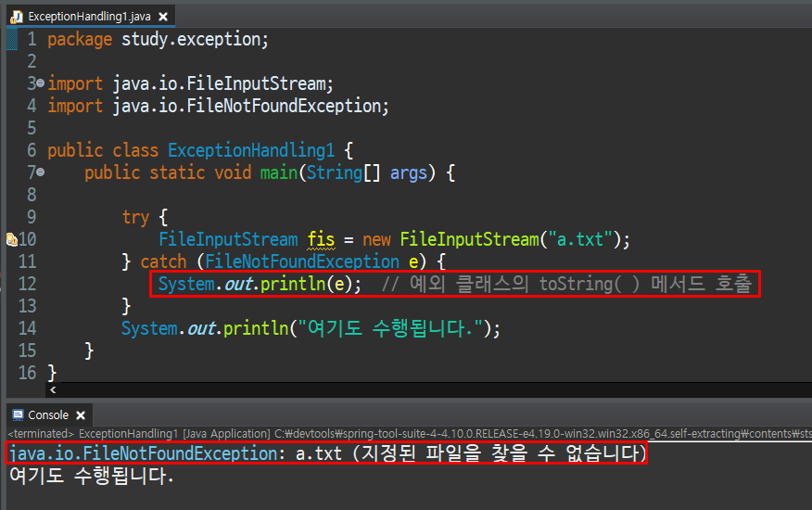
Task: Click 'package' keyword on line 1
Action: [80, 39]
